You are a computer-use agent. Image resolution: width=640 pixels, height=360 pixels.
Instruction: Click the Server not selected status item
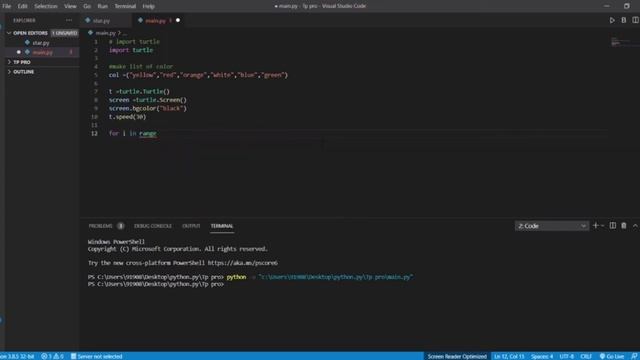coord(97,356)
